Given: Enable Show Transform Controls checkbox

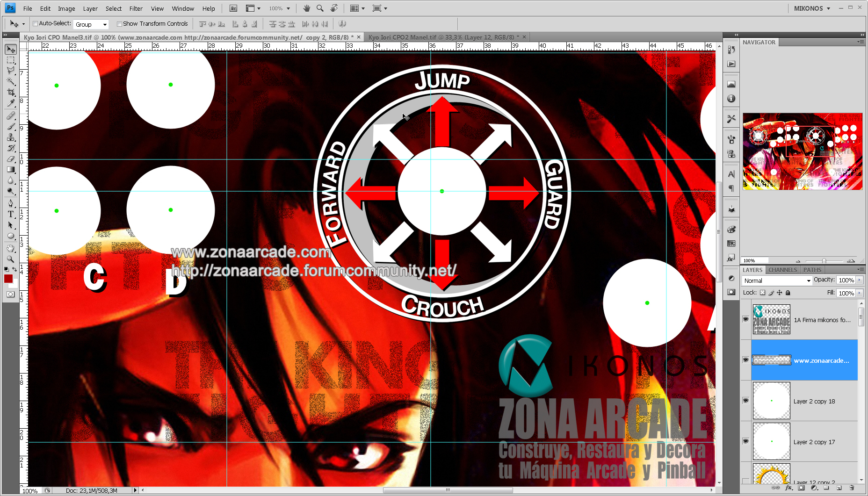Looking at the screenshot, I should (x=119, y=24).
